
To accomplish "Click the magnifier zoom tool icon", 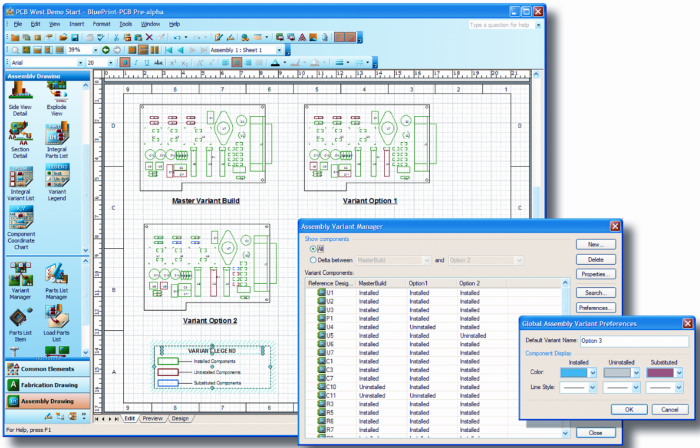I will [15, 50].
